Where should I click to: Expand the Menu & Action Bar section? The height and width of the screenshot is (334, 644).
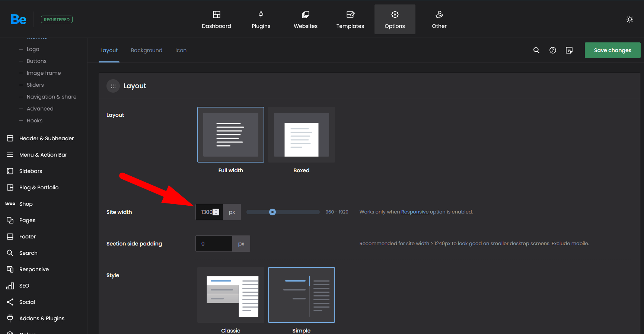click(x=43, y=155)
